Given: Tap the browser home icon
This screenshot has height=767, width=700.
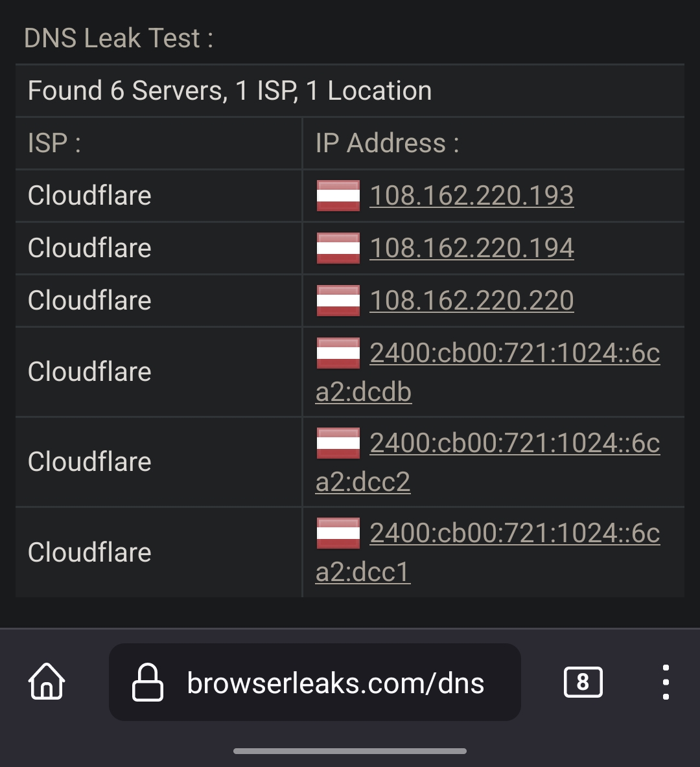Looking at the screenshot, I should click(47, 681).
